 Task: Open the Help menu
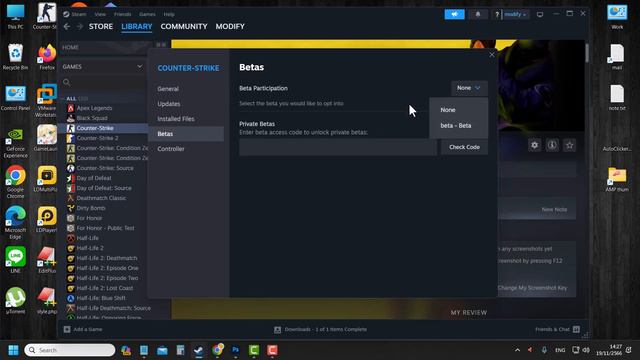pyautogui.click(x=169, y=14)
